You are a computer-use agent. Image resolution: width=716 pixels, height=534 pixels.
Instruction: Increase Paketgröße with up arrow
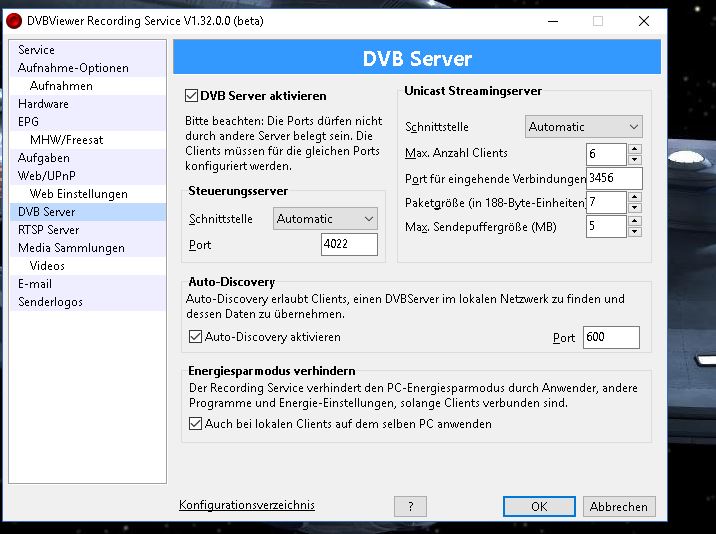click(x=635, y=197)
